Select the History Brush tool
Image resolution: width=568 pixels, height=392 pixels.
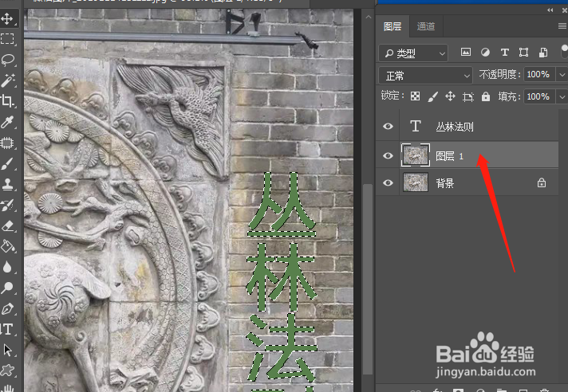[x=7, y=205]
